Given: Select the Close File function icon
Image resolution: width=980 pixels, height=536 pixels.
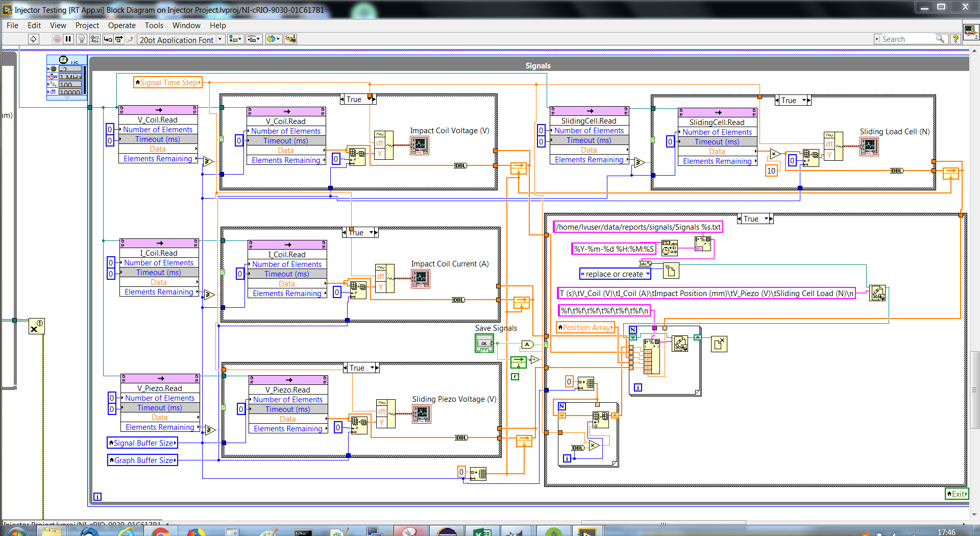Looking at the screenshot, I should coord(719,344).
